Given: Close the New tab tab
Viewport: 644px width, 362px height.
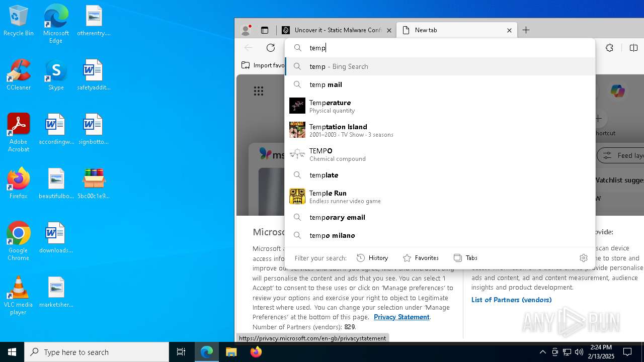Looking at the screenshot, I should pos(509,30).
